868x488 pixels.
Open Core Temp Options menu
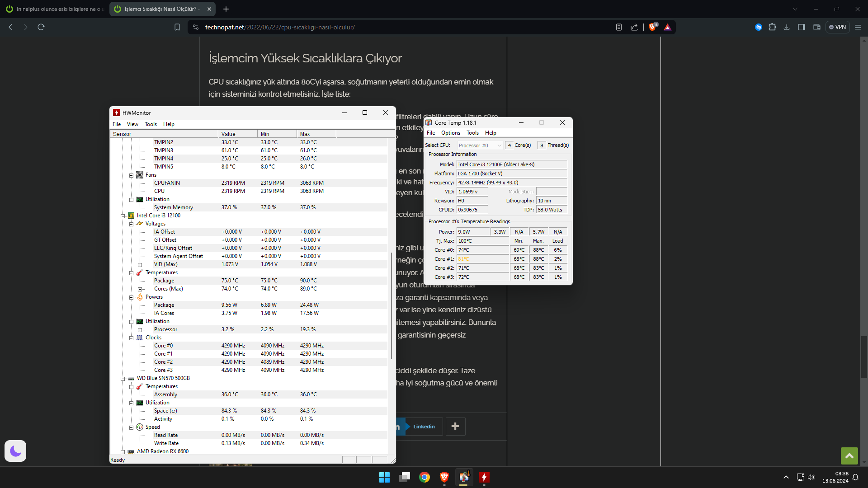(x=450, y=133)
